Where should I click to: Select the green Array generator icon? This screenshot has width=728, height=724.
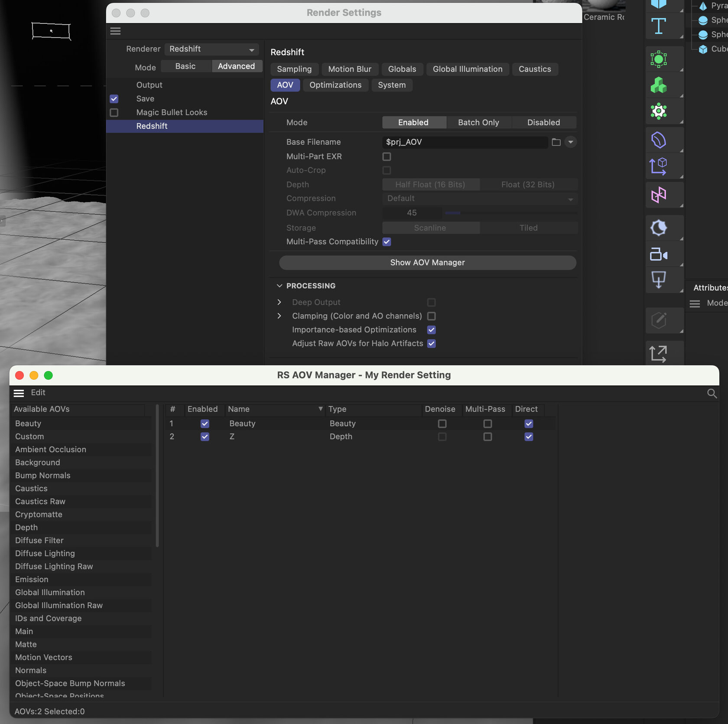click(x=658, y=59)
